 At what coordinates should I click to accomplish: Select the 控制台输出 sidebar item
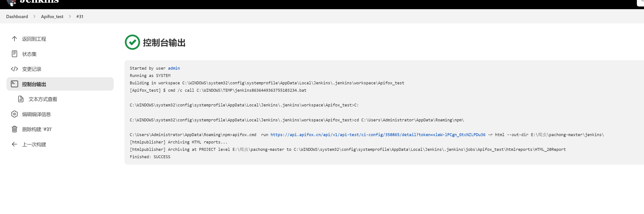click(x=60, y=84)
